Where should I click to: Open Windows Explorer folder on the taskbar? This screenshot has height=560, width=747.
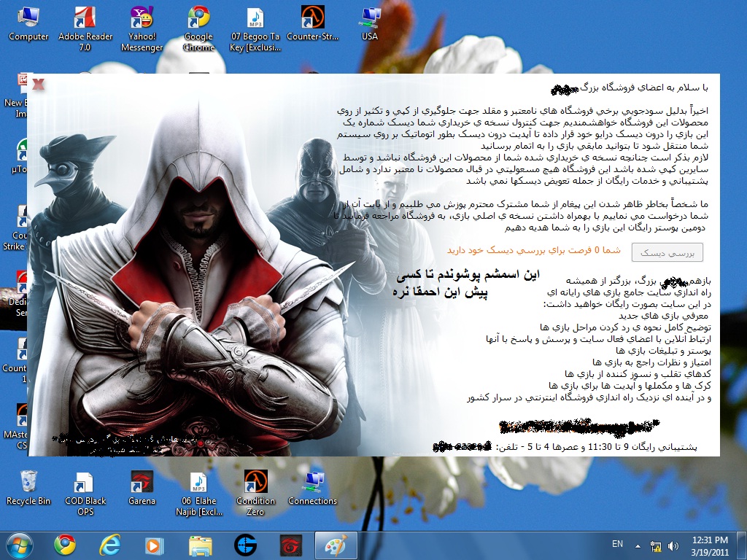point(200,545)
